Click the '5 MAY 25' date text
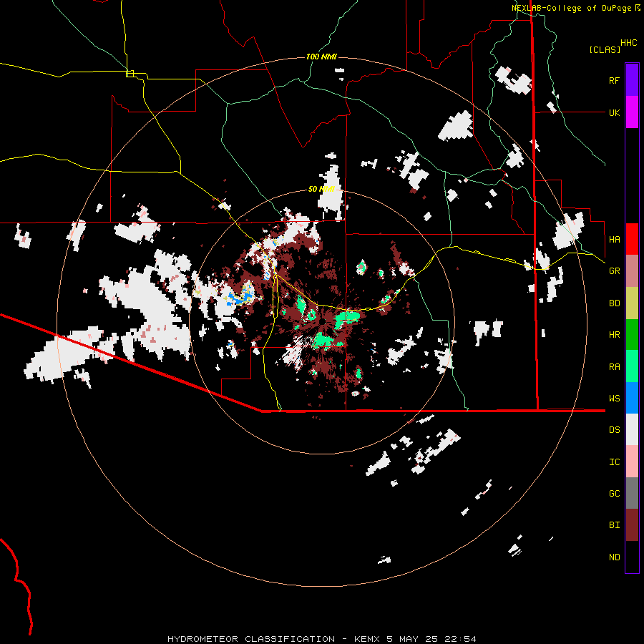Image resolution: width=644 pixels, height=644 pixels. pyautogui.click(x=413, y=639)
